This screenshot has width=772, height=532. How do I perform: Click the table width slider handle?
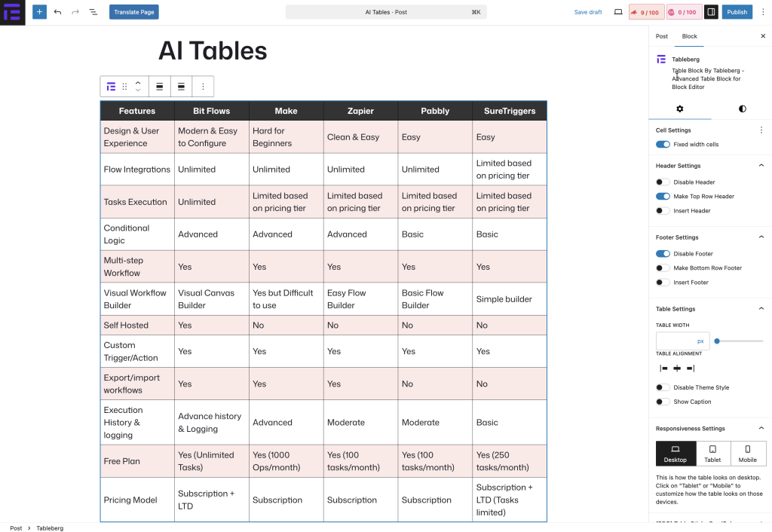718,341
